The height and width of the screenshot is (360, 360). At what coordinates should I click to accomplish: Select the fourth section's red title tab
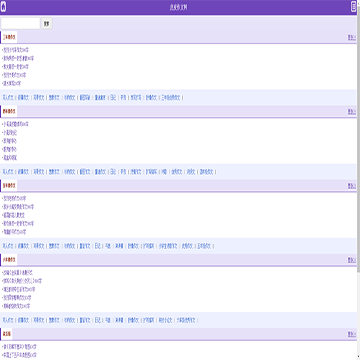click(9, 260)
